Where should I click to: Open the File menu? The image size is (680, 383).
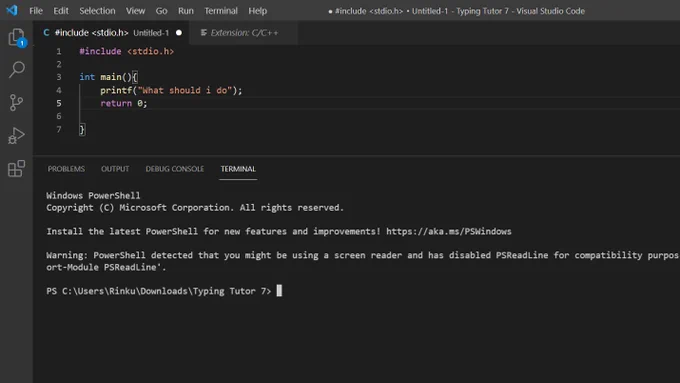click(x=36, y=11)
